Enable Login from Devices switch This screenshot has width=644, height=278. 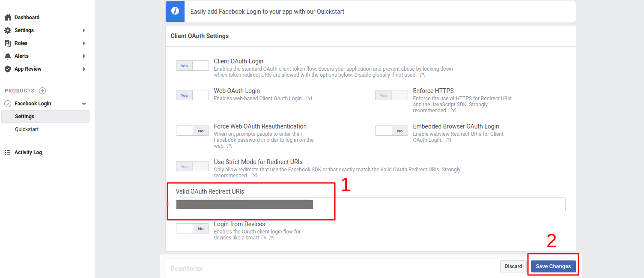coord(192,229)
